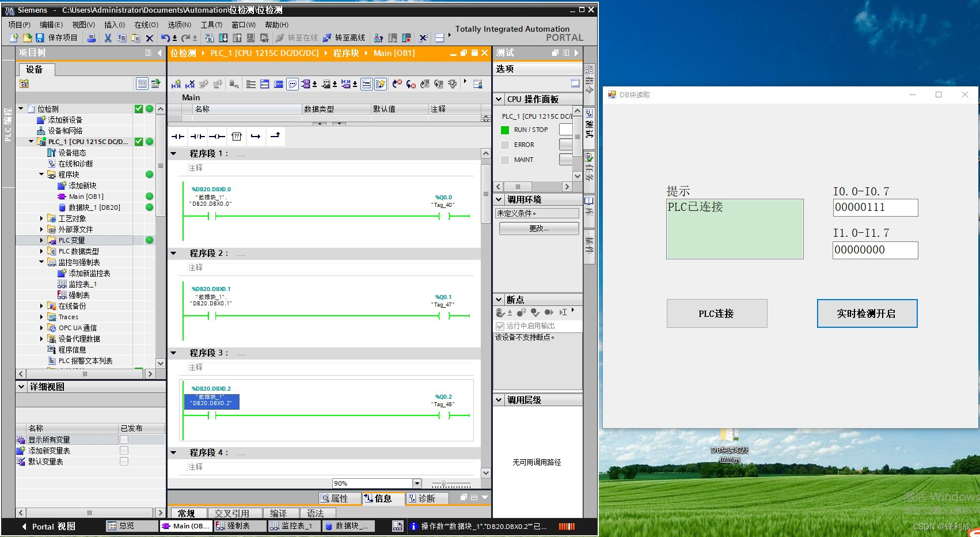Open the DB块读取及位显示 desktop icon
This screenshot has width=980, height=537.
[x=730, y=445]
